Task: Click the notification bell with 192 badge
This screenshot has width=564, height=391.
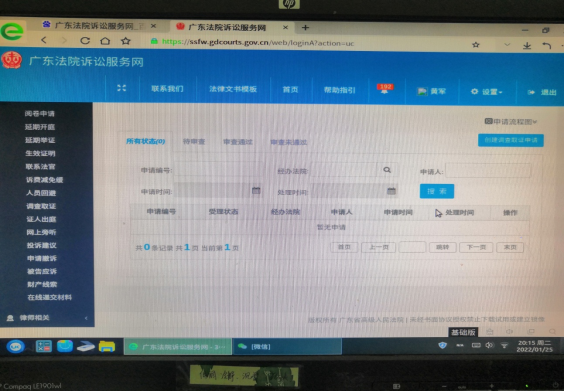Action: (385, 89)
